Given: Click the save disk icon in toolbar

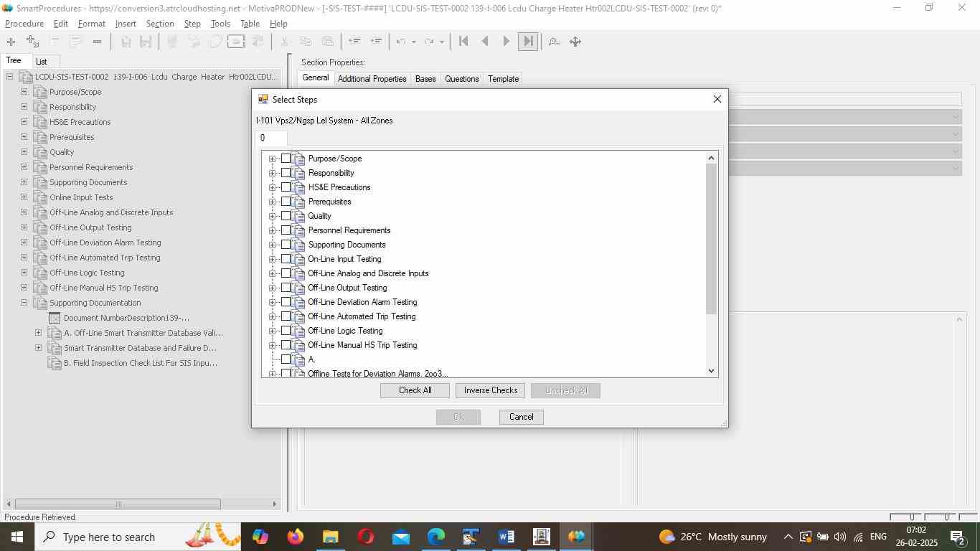Looking at the screenshot, I should 126,42.
